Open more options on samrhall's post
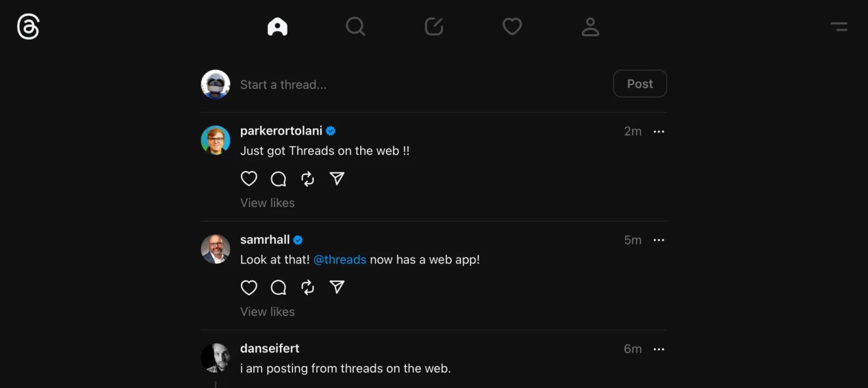868x388 pixels. tap(659, 240)
